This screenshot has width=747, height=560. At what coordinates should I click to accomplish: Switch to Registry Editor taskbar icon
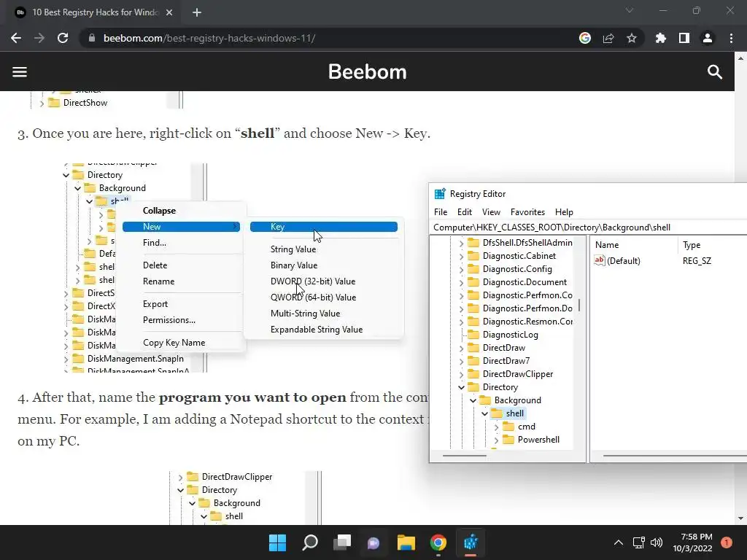click(471, 542)
